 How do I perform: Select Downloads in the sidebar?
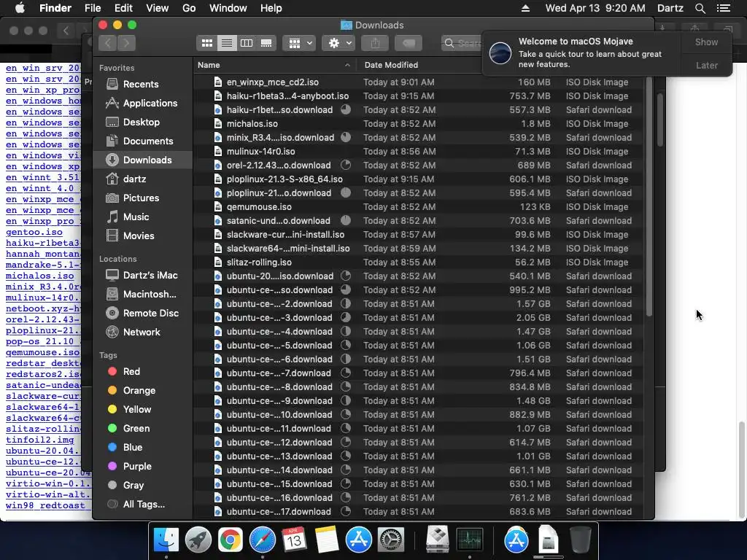(x=143, y=160)
